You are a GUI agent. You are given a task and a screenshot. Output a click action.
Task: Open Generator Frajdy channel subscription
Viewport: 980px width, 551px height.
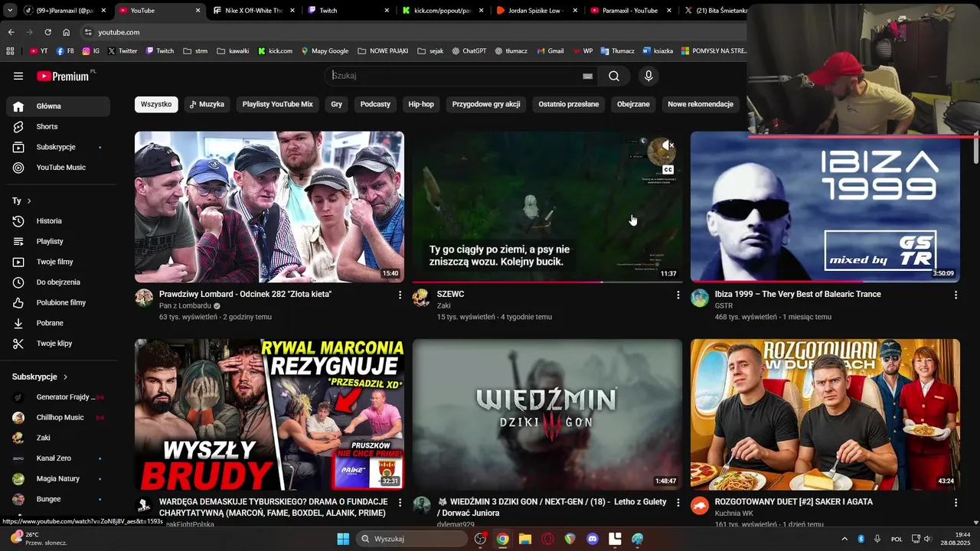click(x=58, y=397)
